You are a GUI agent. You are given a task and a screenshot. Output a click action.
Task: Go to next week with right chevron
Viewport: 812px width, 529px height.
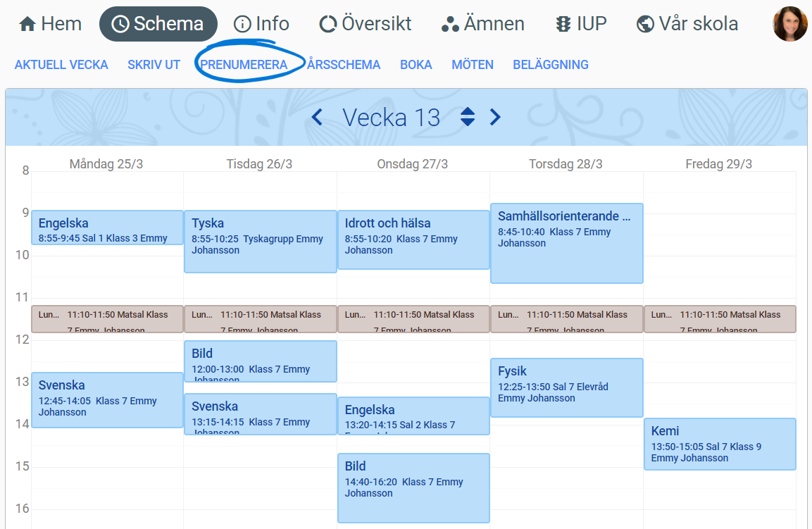click(495, 117)
